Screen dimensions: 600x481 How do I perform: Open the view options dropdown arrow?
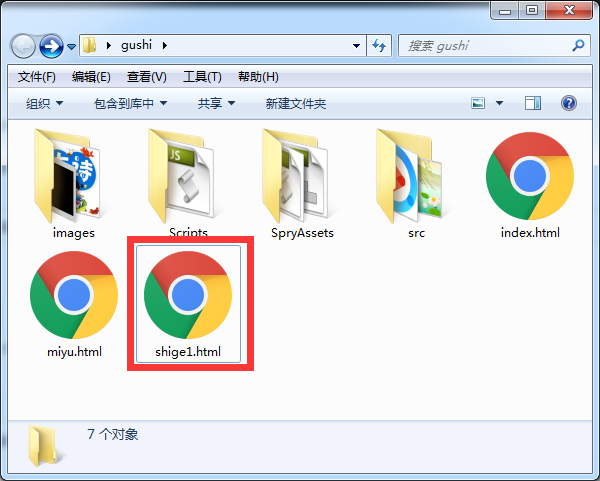click(499, 103)
